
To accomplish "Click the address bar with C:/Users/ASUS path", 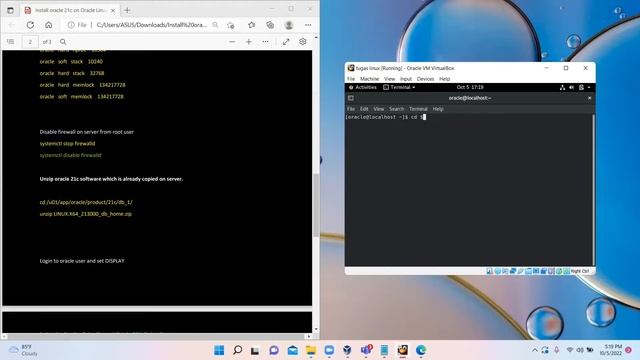I will click(151, 25).
